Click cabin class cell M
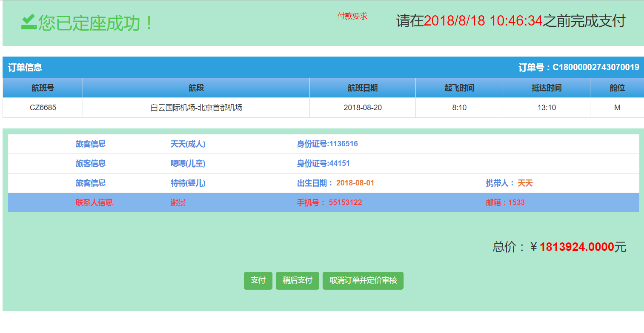 coord(617,108)
